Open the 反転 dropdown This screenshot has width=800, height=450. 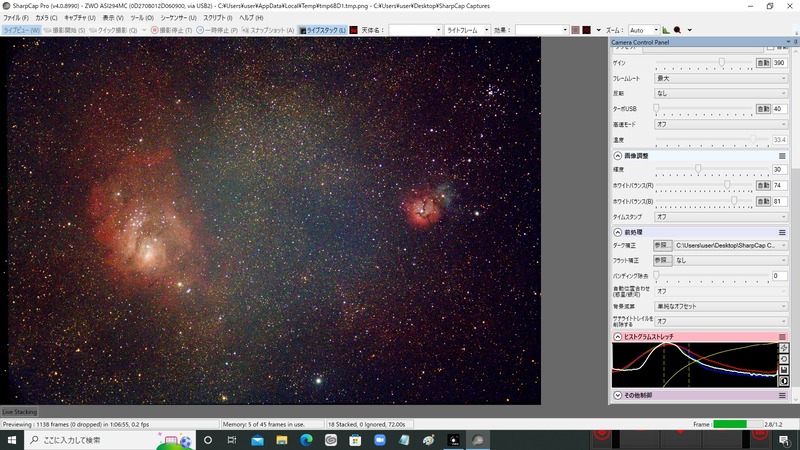coord(721,93)
